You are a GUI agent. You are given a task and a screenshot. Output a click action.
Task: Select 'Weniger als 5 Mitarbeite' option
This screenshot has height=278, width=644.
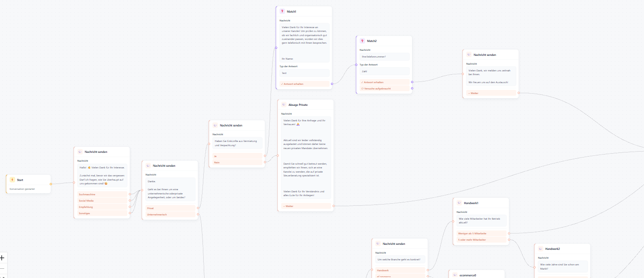click(x=481, y=233)
